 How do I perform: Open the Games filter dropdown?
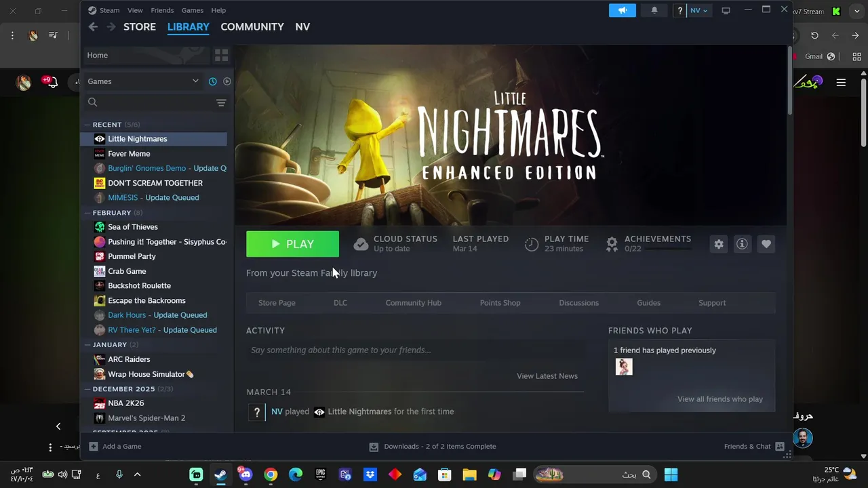(x=142, y=81)
